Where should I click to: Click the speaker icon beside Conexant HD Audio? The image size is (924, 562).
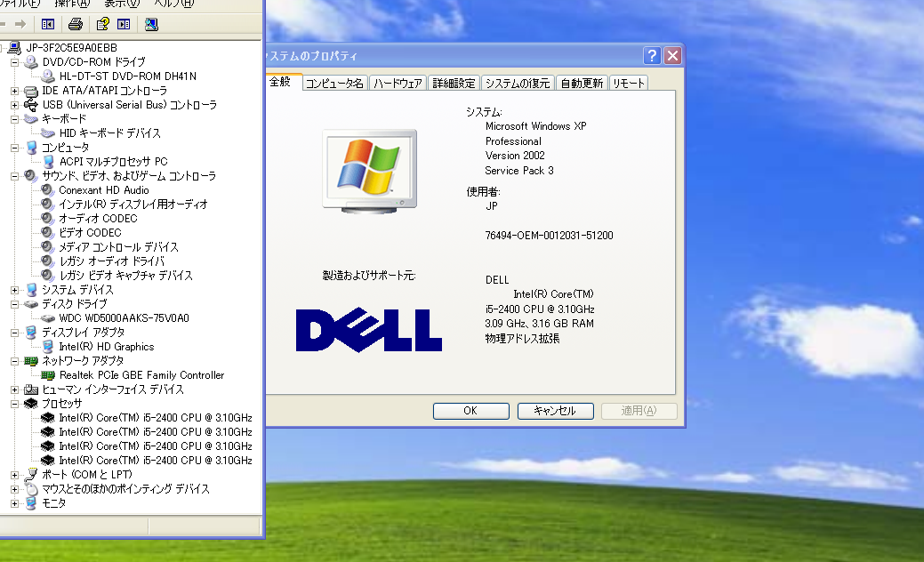pos(48,189)
